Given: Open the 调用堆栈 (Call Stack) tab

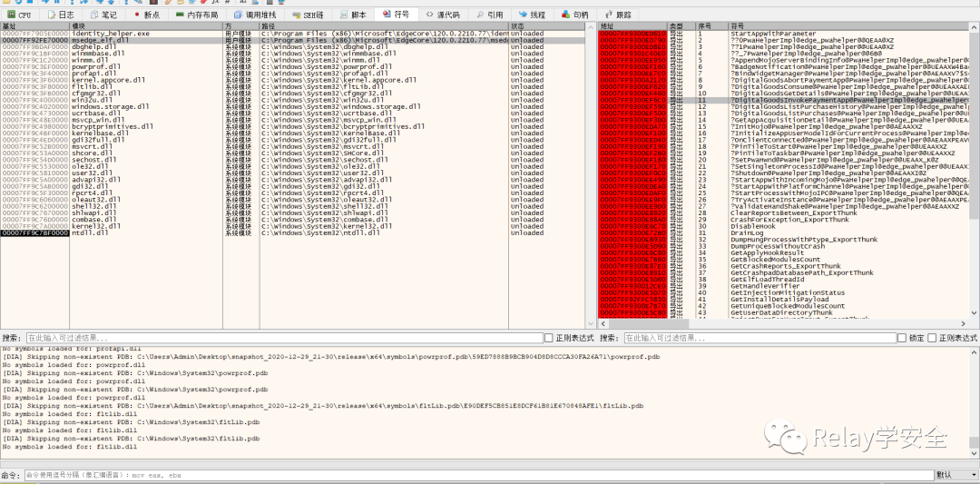Looking at the screenshot, I should [254, 15].
